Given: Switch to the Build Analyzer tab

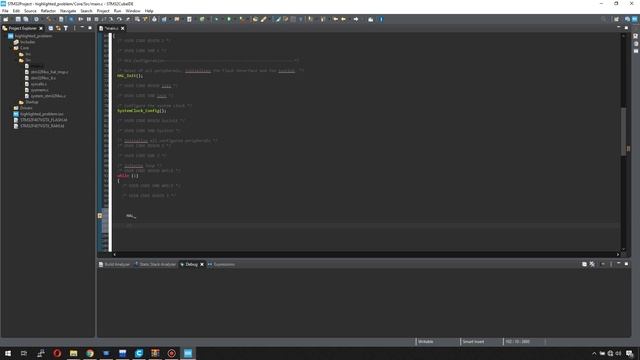Looking at the screenshot, I should pos(114,264).
